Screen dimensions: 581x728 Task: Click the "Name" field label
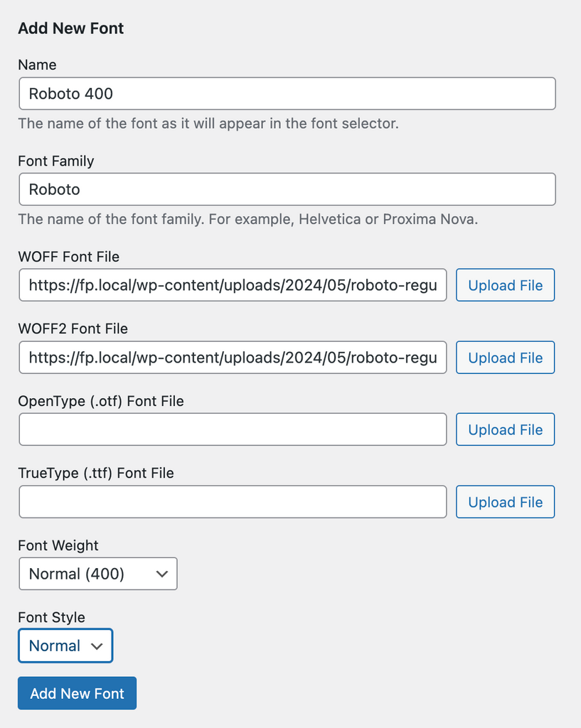click(37, 65)
